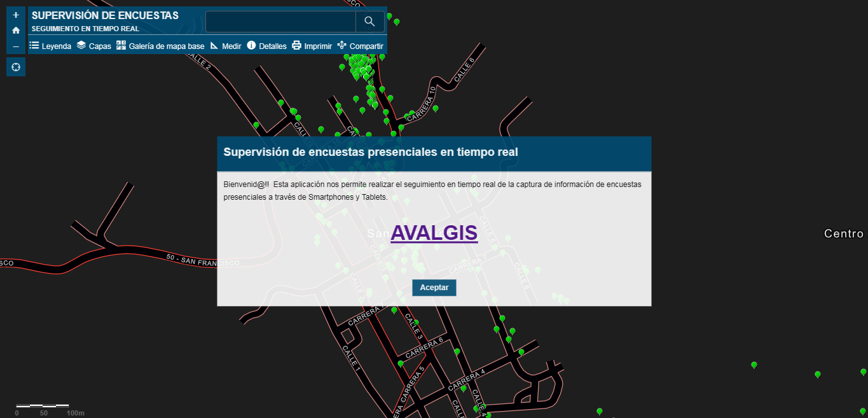The height and width of the screenshot is (418, 868).
Task: Zoom in with the plus button
Action: click(16, 15)
